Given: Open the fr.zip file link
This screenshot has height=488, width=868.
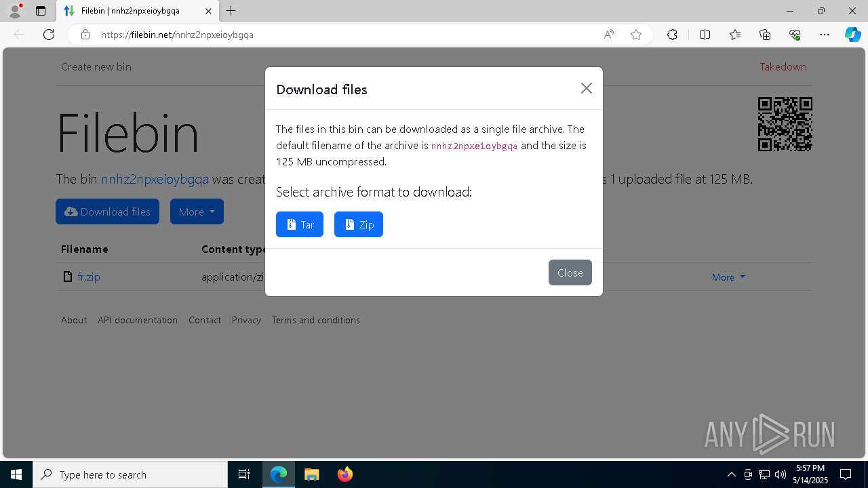Looking at the screenshot, I should tap(88, 277).
